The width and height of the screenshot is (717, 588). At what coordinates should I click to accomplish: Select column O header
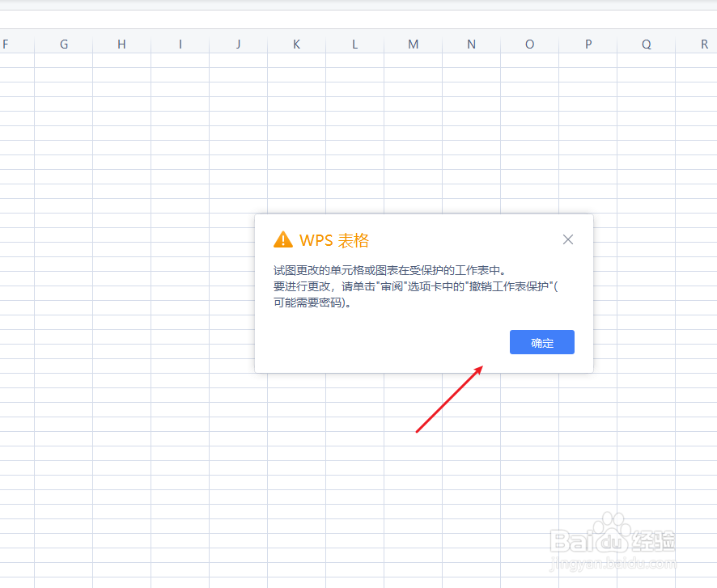click(529, 44)
